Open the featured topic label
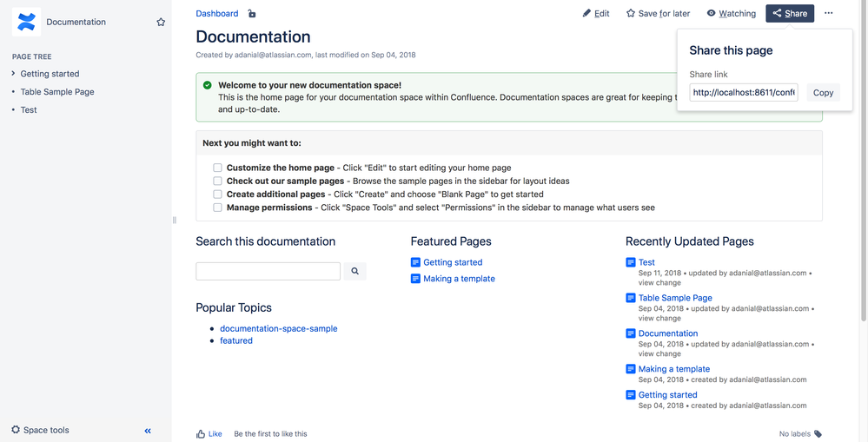The height and width of the screenshot is (442, 868). click(235, 340)
